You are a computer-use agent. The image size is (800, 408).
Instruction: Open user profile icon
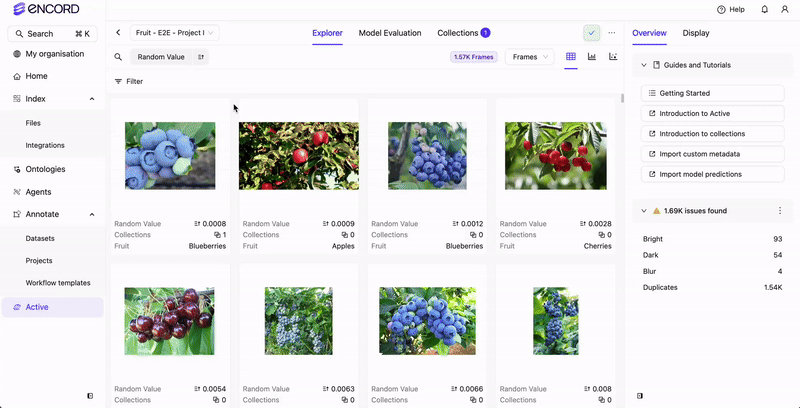pyautogui.click(x=785, y=10)
